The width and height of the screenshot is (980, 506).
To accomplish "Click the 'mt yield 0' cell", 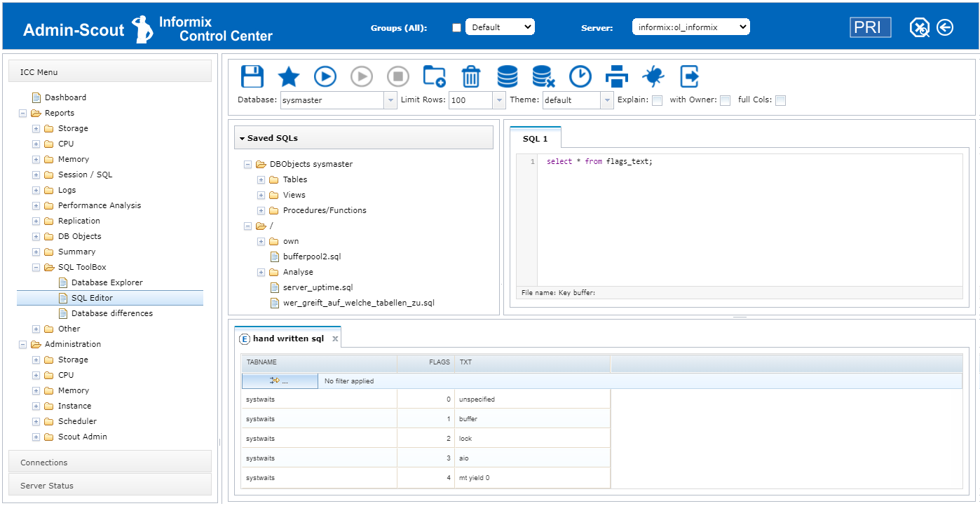I will pos(533,478).
